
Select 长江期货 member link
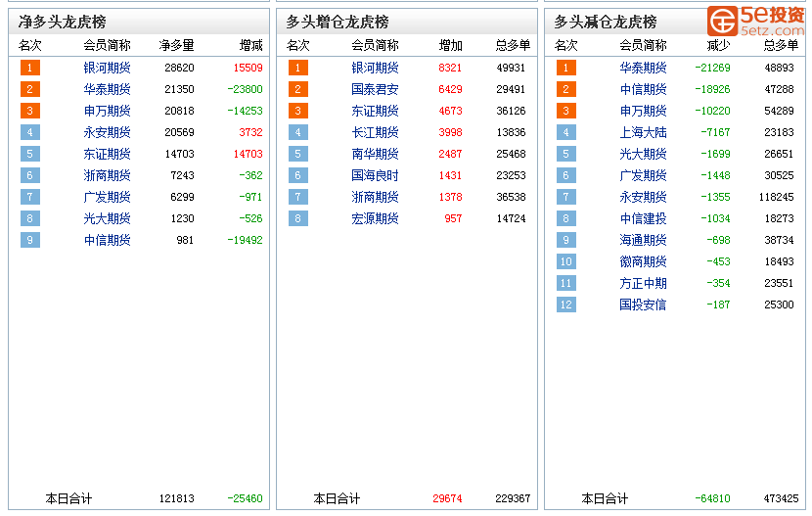coord(375,132)
